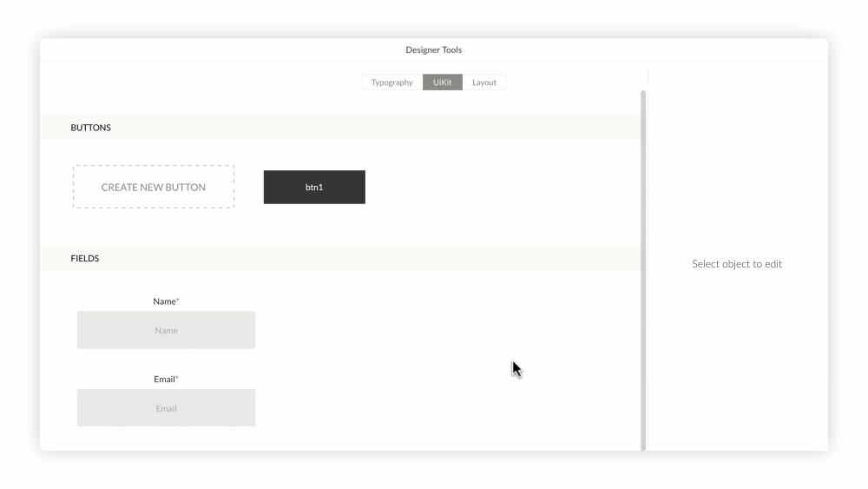Click the Designer Tools window title
This screenshot has height=489, width=868.
(x=434, y=50)
